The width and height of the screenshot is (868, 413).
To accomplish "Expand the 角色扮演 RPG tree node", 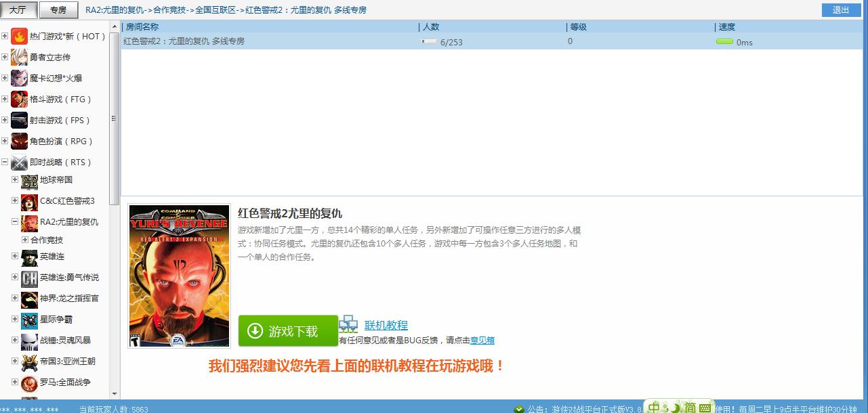I will pyautogui.click(x=5, y=142).
